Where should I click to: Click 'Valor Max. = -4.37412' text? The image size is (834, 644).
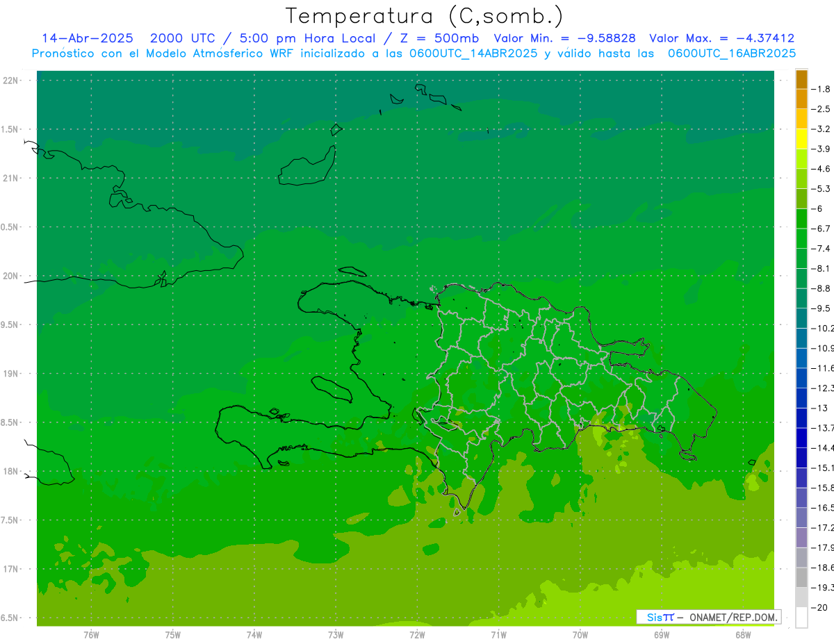click(721, 38)
